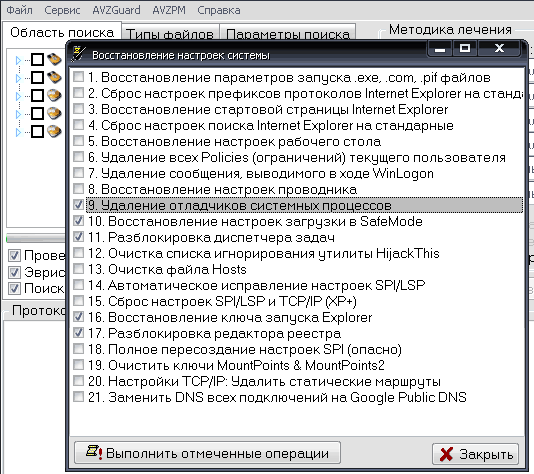Expand the first drive tree node
This screenshot has height=474, width=534.
click(x=18, y=60)
